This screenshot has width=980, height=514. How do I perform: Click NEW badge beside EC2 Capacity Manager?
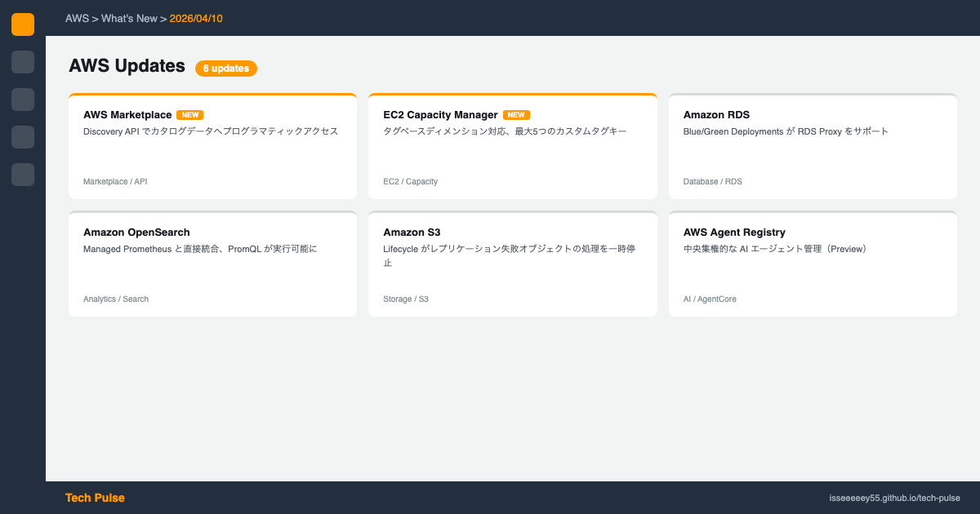coord(516,115)
